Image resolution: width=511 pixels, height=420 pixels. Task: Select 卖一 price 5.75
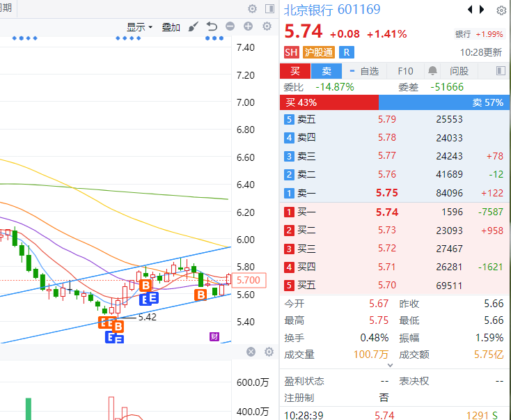[x=387, y=193]
